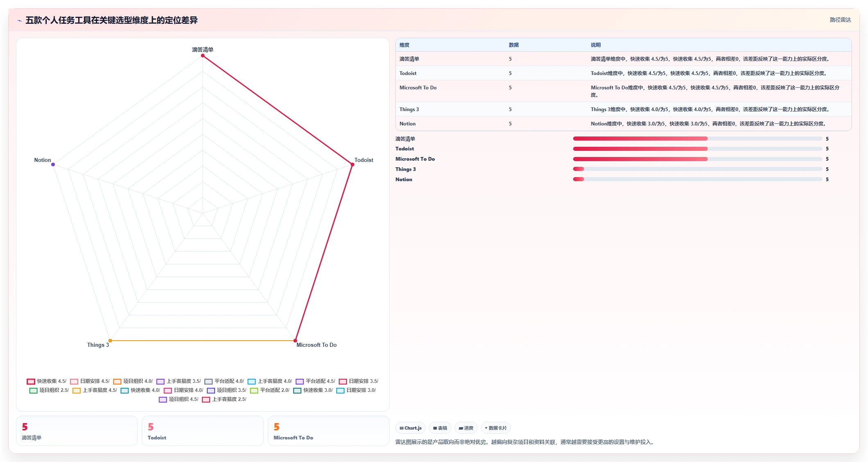The height and width of the screenshot is (462, 868).
Task: Click the 上手容易度 4.5/ legend color box
Action: (77, 390)
